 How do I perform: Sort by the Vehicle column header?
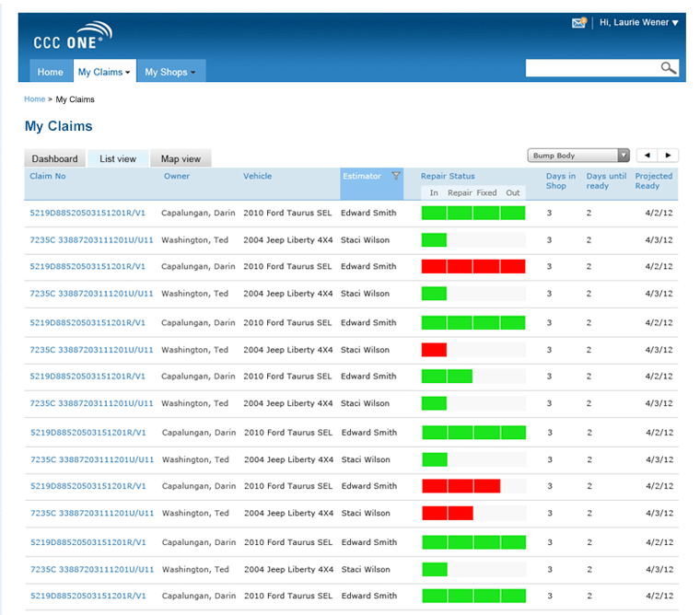[258, 176]
